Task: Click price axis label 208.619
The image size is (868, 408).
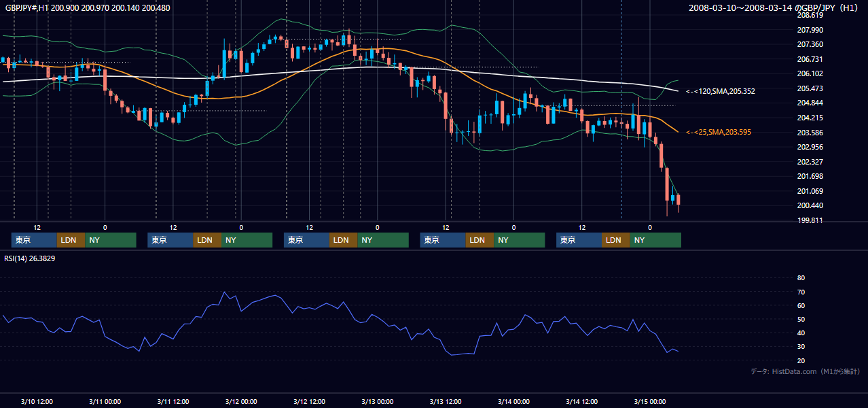Action: tap(810, 16)
